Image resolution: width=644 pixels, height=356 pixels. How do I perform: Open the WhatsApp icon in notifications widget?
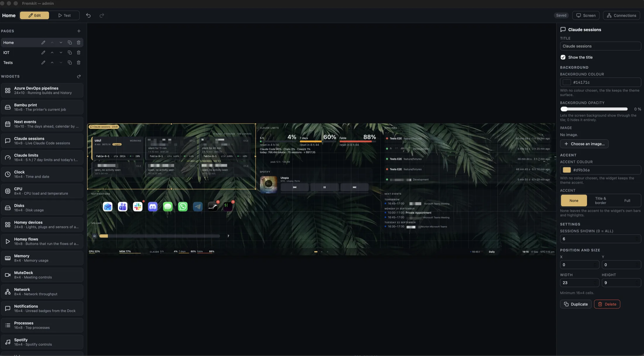click(x=183, y=207)
